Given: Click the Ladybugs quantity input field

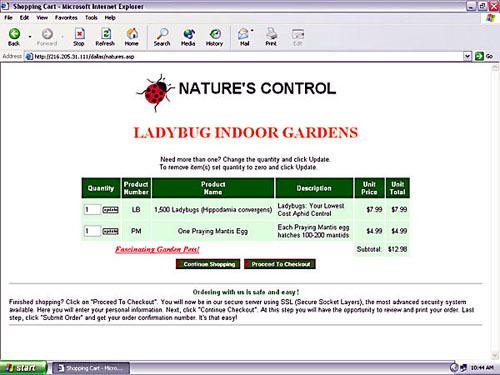Looking at the screenshot, I should click(x=92, y=210).
